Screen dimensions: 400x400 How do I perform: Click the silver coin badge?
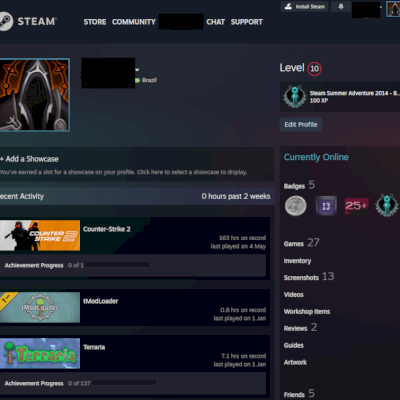point(296,206)
